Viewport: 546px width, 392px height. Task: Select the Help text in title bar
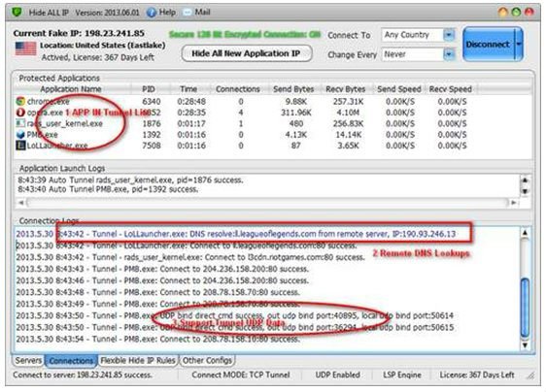(167, 13)
